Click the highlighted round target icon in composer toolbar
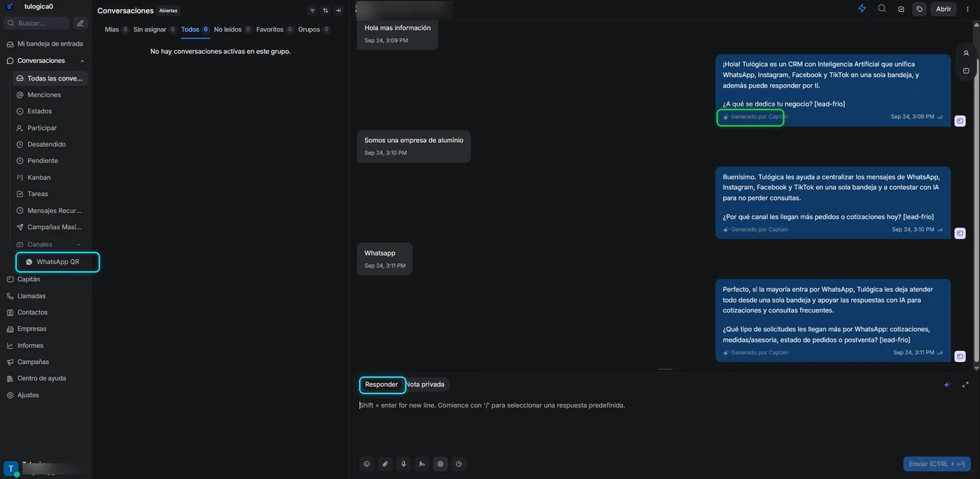Screen dimensions: 980x479 click(x=440, y=464)
